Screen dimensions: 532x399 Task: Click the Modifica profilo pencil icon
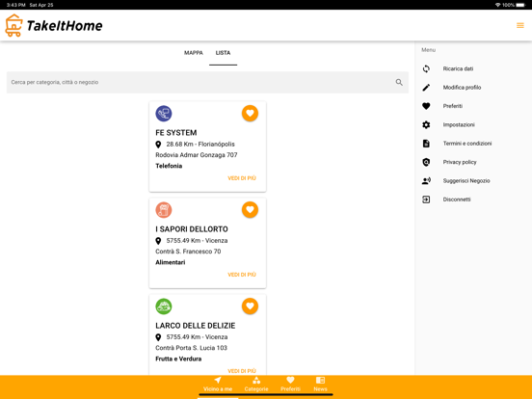(426, 88)
